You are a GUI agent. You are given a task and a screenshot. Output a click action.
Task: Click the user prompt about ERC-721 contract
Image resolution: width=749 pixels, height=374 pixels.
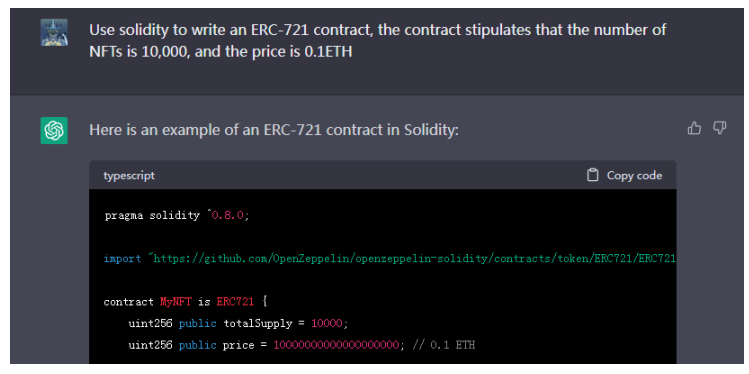(377, 41)
